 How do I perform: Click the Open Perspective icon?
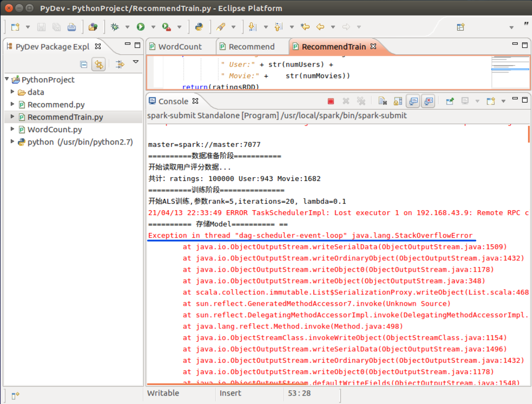[460, 27]
